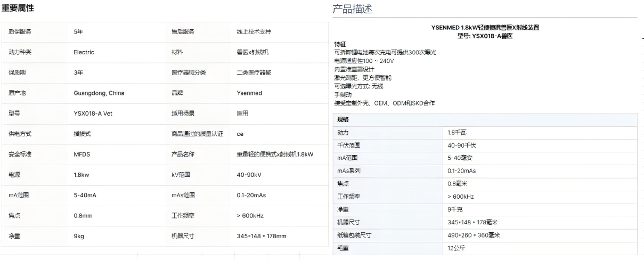Select the 动力 row label
The image size is (644, 260).
(x=343, y=132)
